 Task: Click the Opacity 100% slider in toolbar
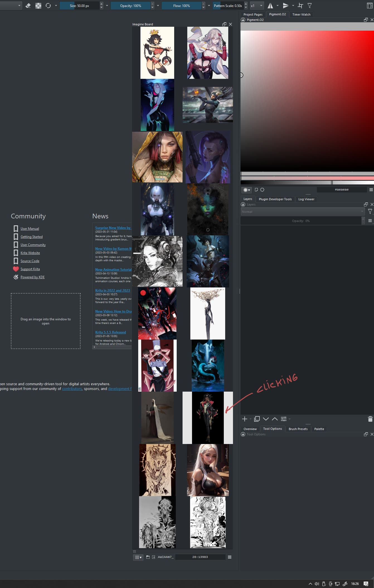click(130, 6)
